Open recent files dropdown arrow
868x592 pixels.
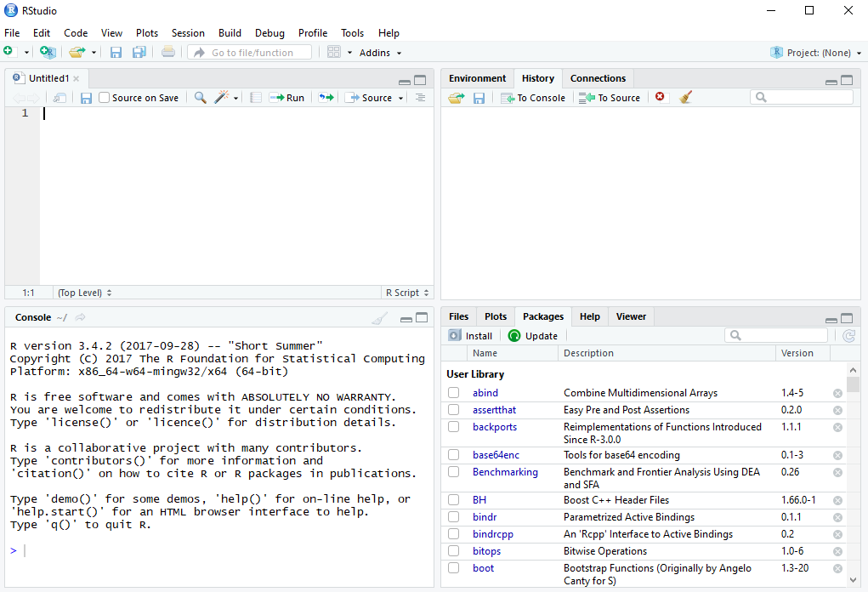pyautogui.click(x=94, y=53)
